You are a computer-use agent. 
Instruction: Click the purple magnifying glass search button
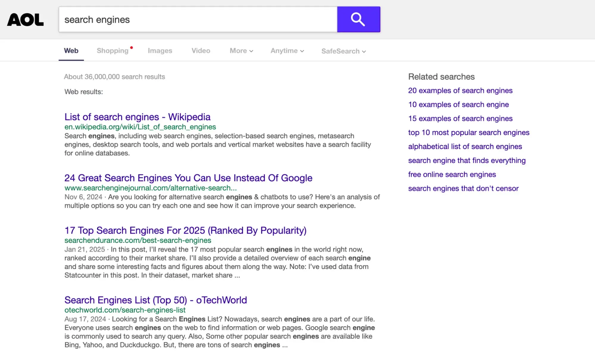[x=358, y=19]
